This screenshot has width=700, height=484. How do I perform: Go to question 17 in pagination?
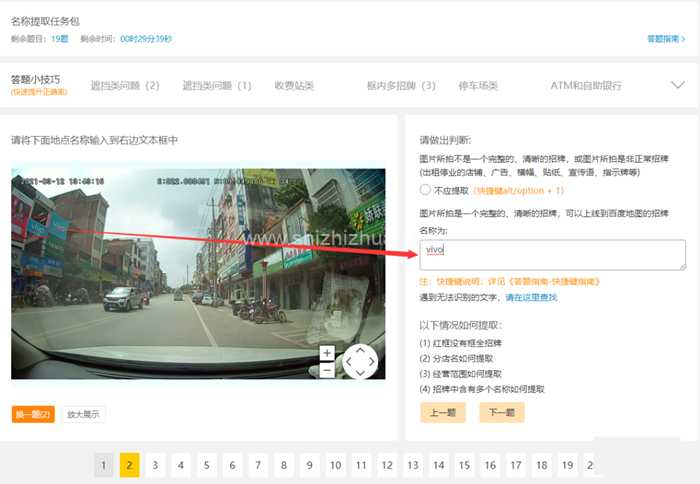click(516, 465)
